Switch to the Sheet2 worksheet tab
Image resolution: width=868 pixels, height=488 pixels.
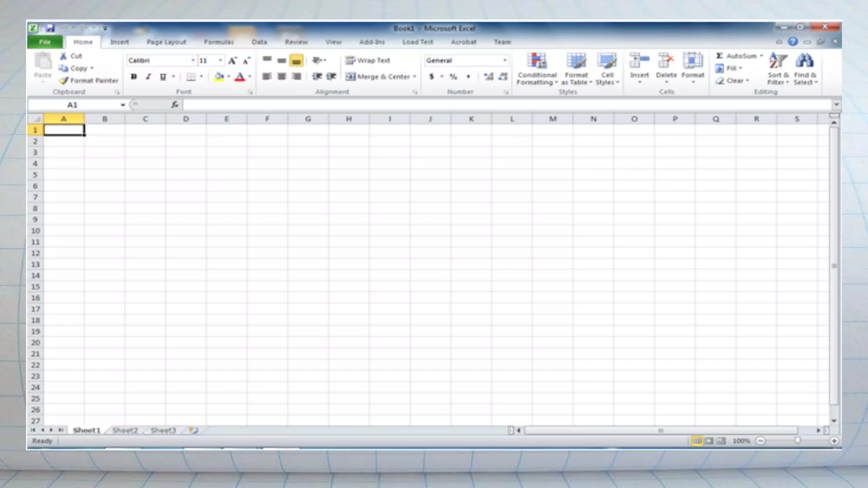click(x=125, y=430)
